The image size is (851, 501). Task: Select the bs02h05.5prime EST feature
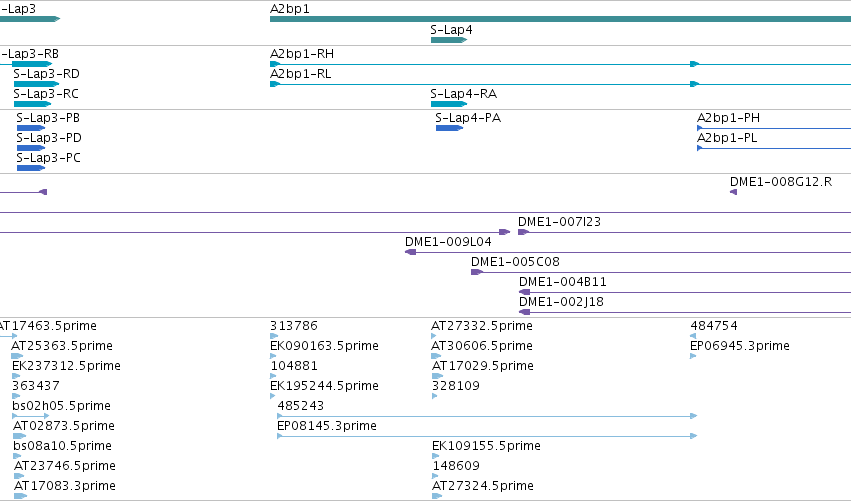30,416
